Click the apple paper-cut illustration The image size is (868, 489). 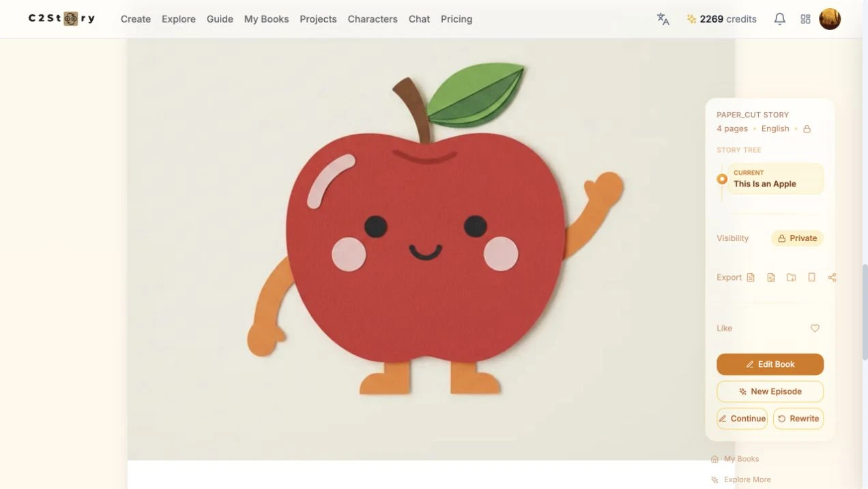431,249
